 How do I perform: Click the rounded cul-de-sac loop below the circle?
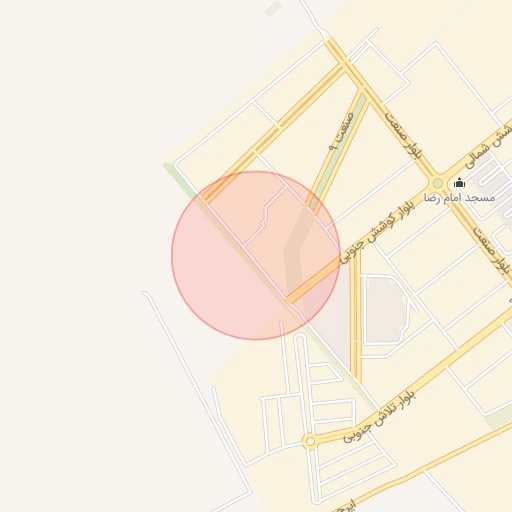point(300,338)
